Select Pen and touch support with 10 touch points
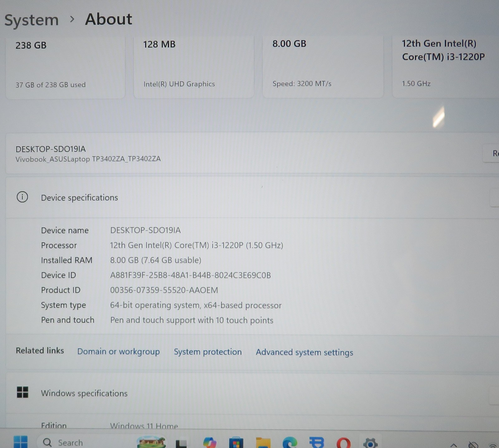 pyautogui.click(x=192, y=320)
